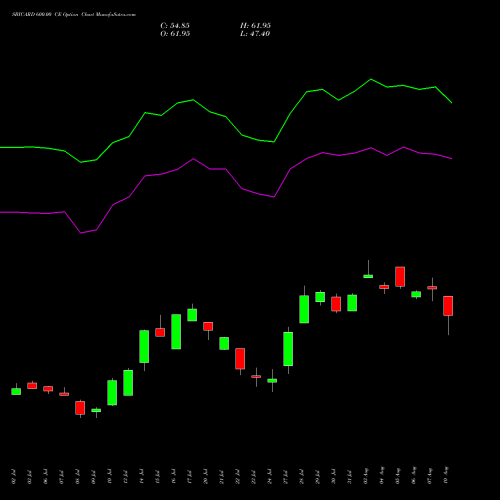
Task: Click the 02 Jul date axis label
Action: point(14,477)
